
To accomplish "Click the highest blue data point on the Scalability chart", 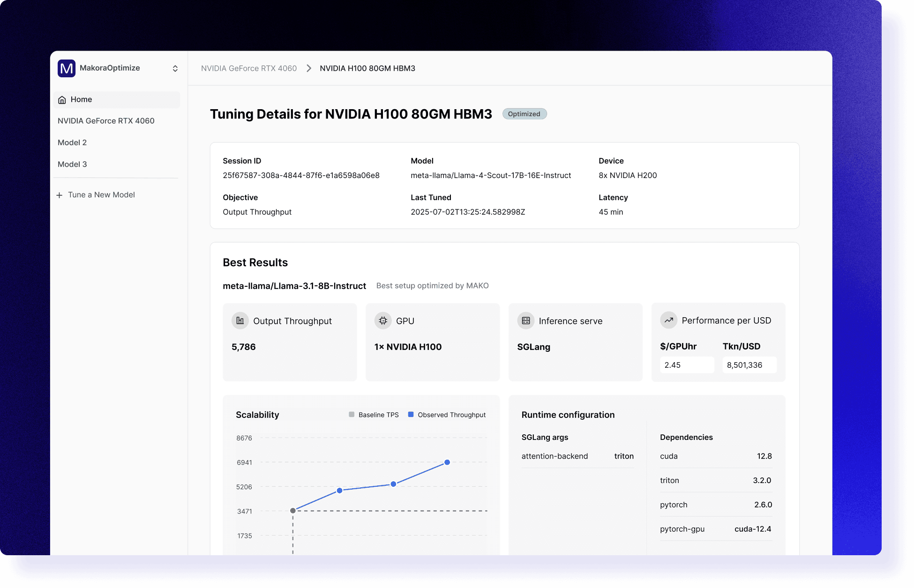I will coord(447,462).
